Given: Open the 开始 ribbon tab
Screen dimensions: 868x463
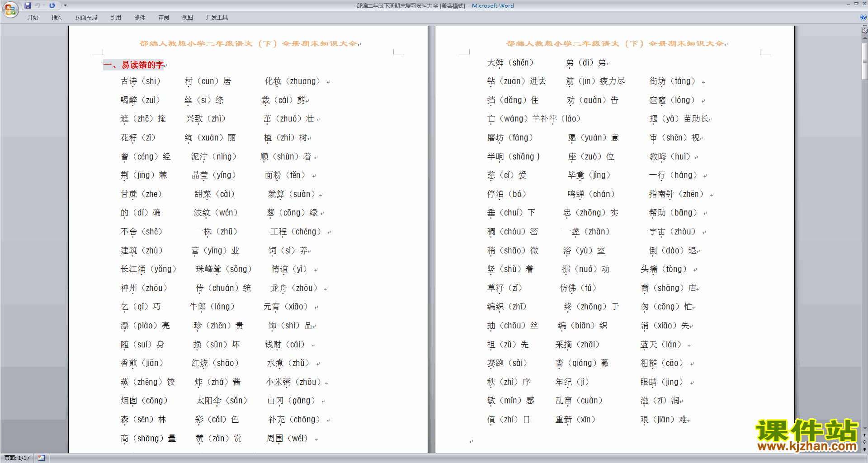Looking at the screenshot, I should 33,18.
